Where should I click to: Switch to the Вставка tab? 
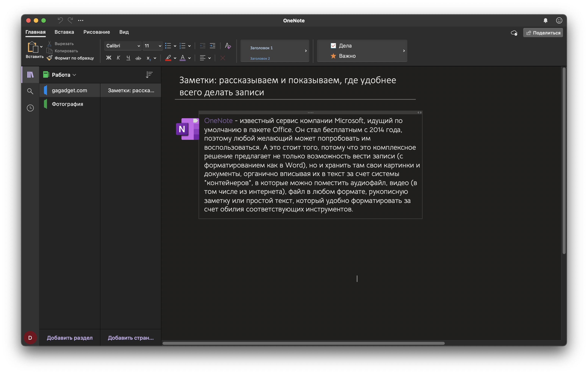click(x=64, y=32)
